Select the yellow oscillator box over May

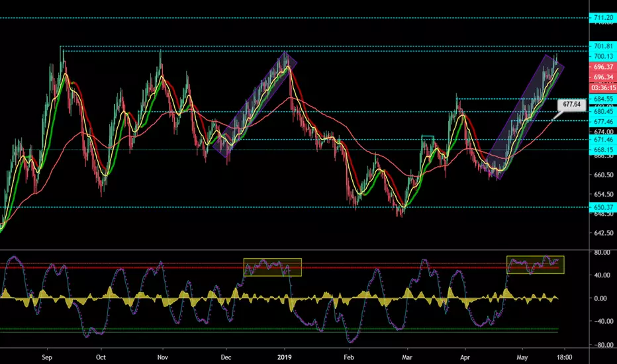pyautogui.click(x=535, y=265)
